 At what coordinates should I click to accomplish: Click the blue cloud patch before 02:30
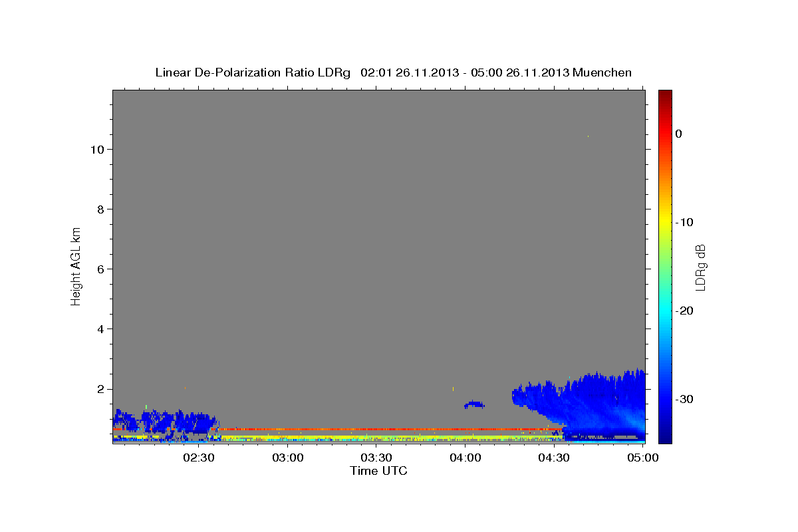pyautogui.click(x=166, y=422)
